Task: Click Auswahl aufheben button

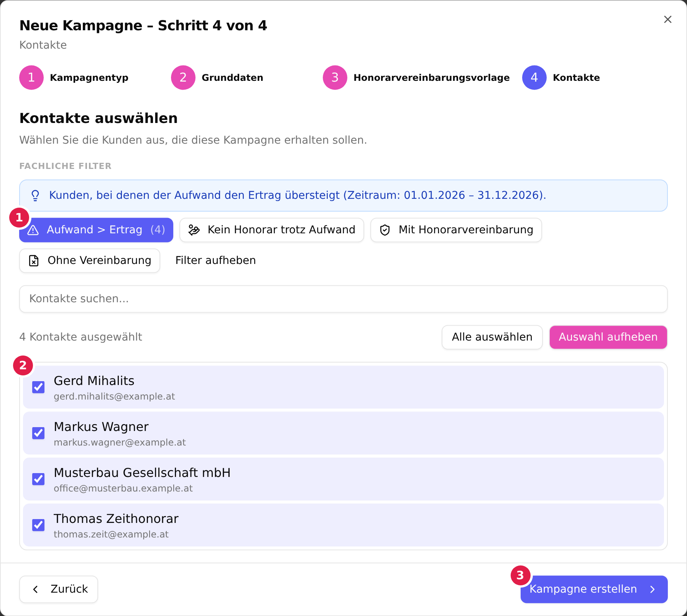Action: point(608,337)
